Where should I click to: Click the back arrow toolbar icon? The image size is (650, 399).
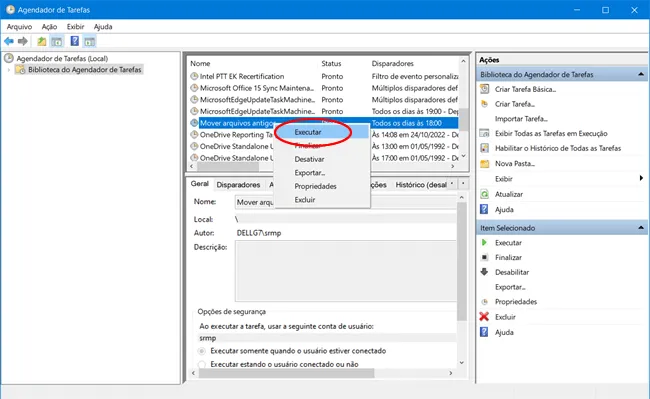(x=9, y=41)
